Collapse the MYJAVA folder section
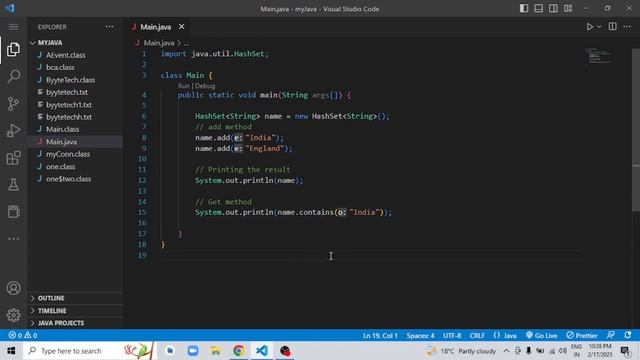 point(75,43)
